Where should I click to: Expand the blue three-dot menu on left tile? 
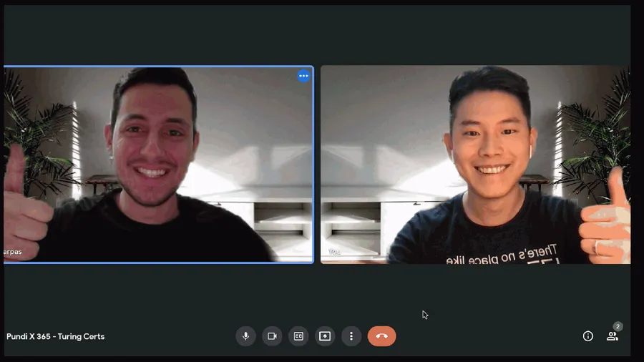303,76
